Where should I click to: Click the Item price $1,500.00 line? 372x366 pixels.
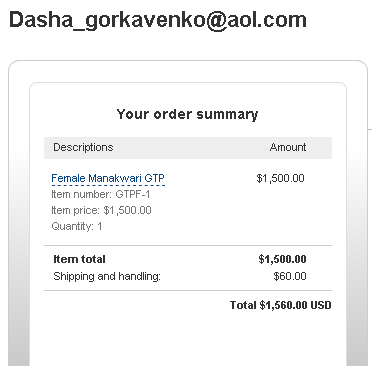tap(101, 210)
